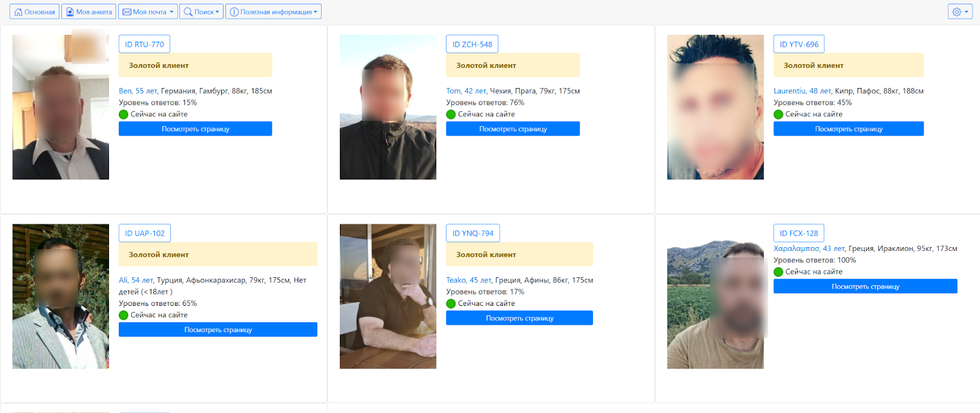Click the home icon in Основная
The width and height of the screenshot is (980, 413).
click(x=18, y=12)
